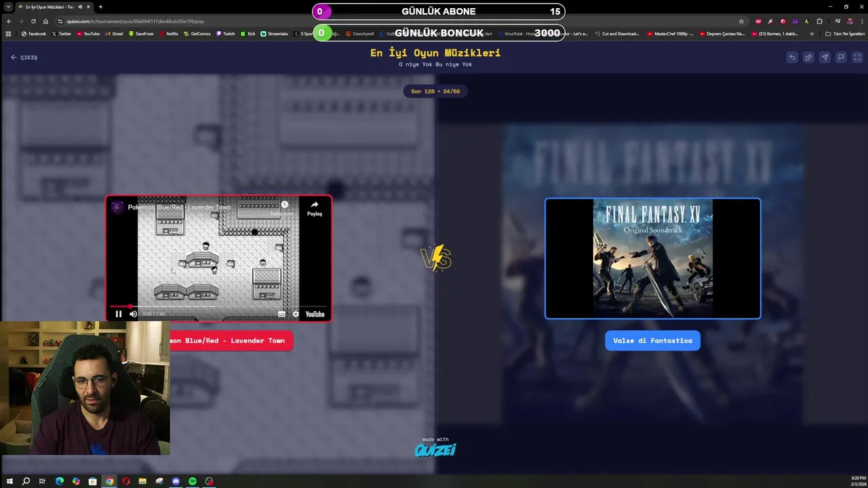Open the Chrome extensions puzzle icon
This screenshot has height=488, width=868.
[819, 21]
